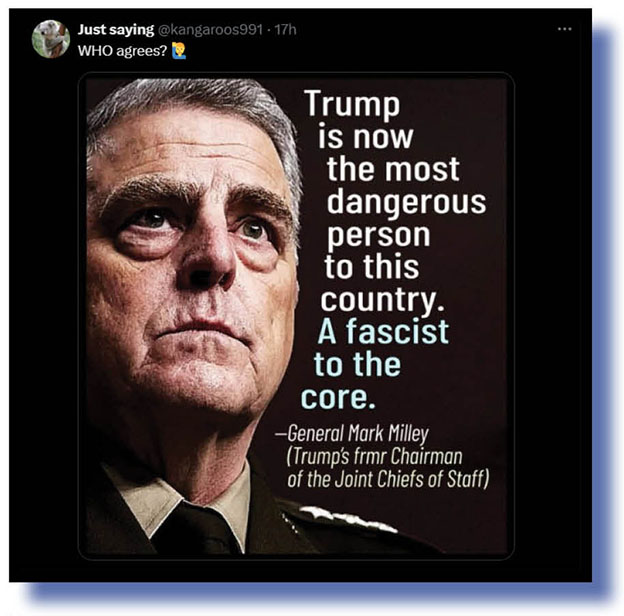
Task: Open the attached quote image
Action: pyautogui.click(x=296, y=316)
